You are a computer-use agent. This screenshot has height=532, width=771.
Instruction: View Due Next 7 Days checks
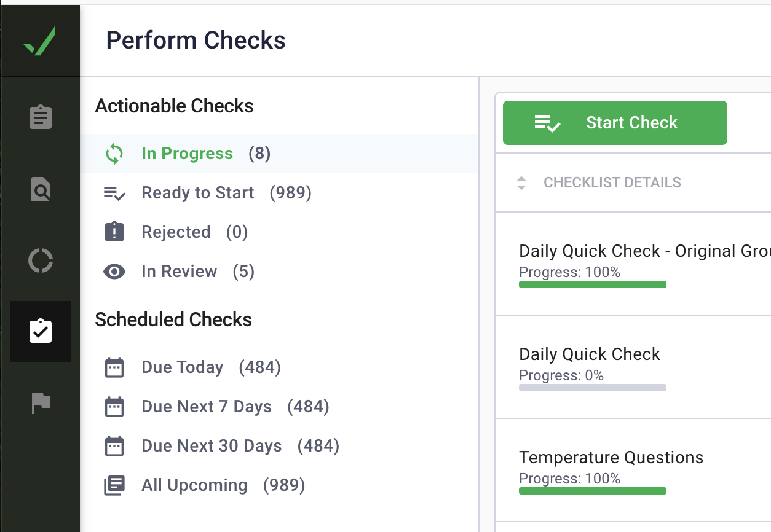[x=206, y=407]
